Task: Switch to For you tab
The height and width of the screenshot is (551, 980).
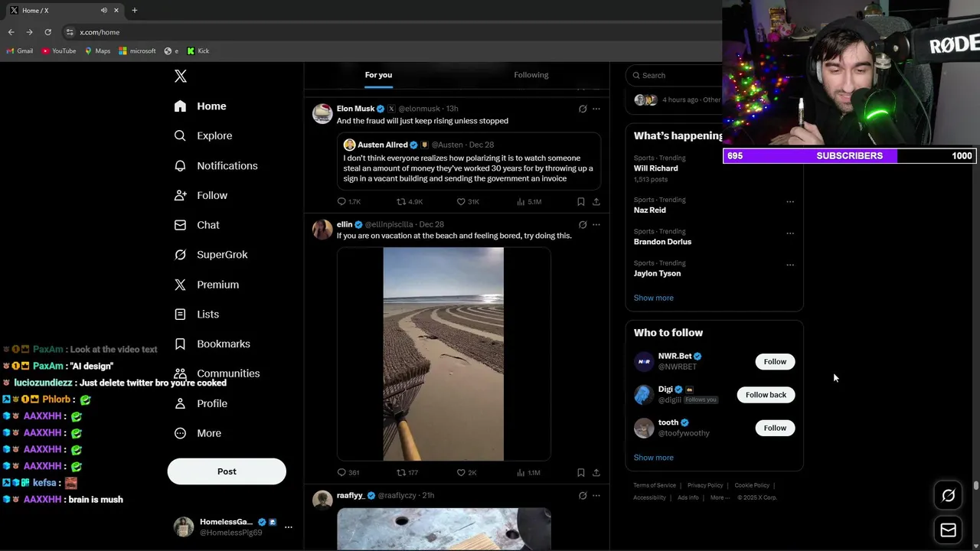Action: pyautogui.click(x=378, y=75)
